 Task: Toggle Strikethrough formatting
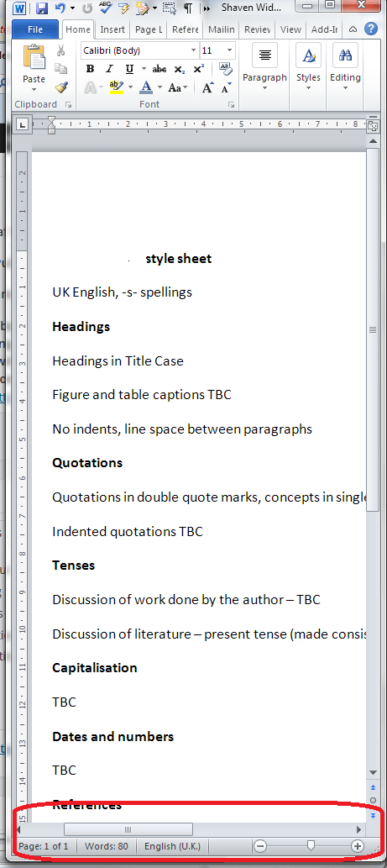pyautogui.click(x=160, y=69)
